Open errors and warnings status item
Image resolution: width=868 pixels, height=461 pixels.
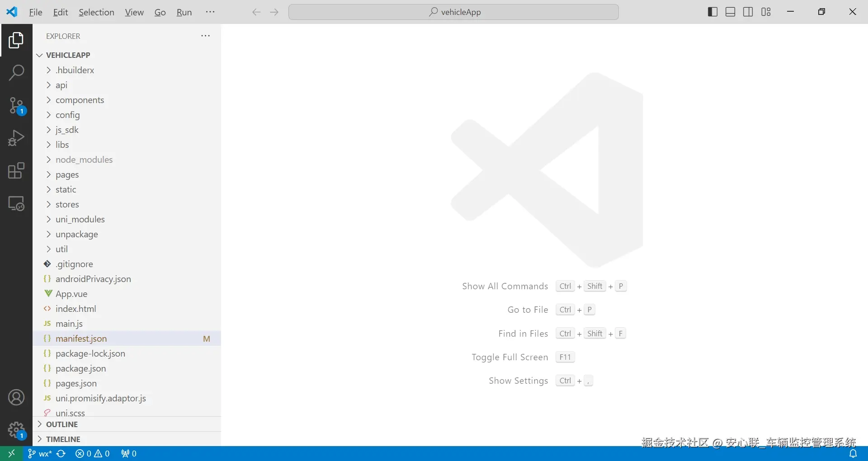click(x=93, y=453)
